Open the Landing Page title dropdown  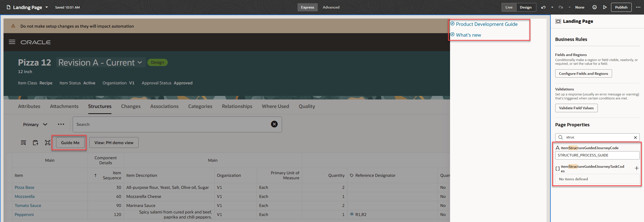pyautogui.click(x=47, y=7)
